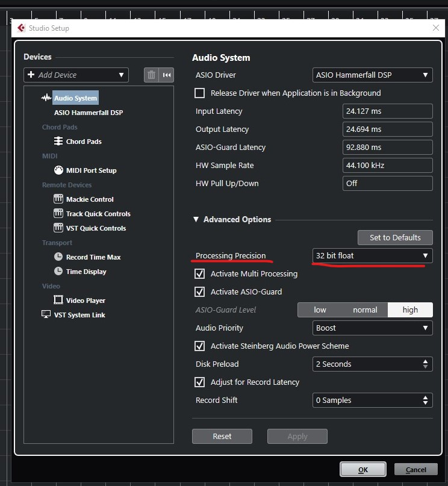Click the Time Display clock icon
448x486 pixels.
pyautogui.click(x=58, y=271)
